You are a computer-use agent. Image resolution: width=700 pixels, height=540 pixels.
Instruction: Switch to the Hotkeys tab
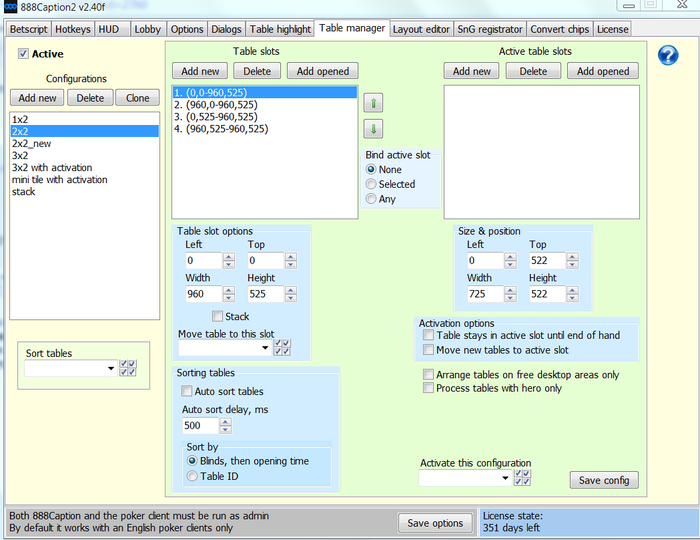[x=73, y=29]
